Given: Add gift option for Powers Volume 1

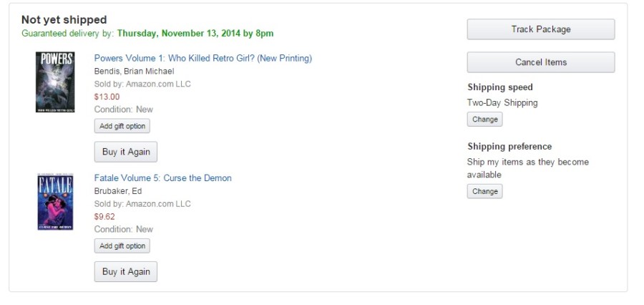Looking at the screenshot, I should click(122, 126).
